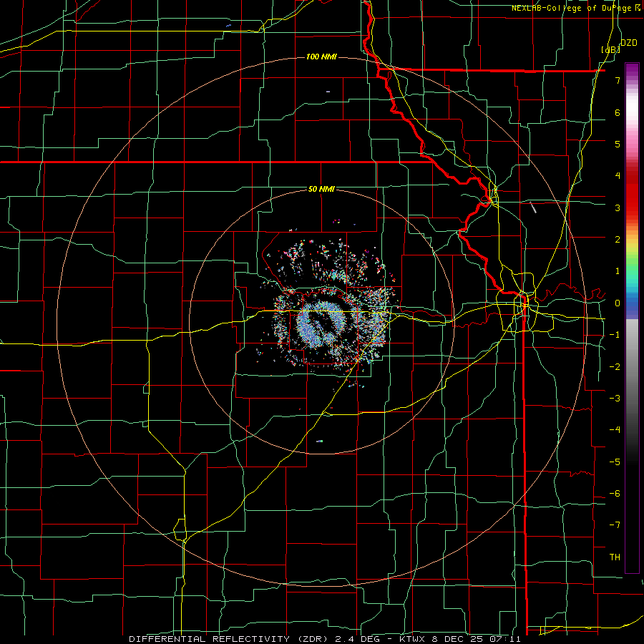The width and height of the screenshot is (644, 644).
Task: Click the -1 value on the legend
Action: click(x=615, y=335)
